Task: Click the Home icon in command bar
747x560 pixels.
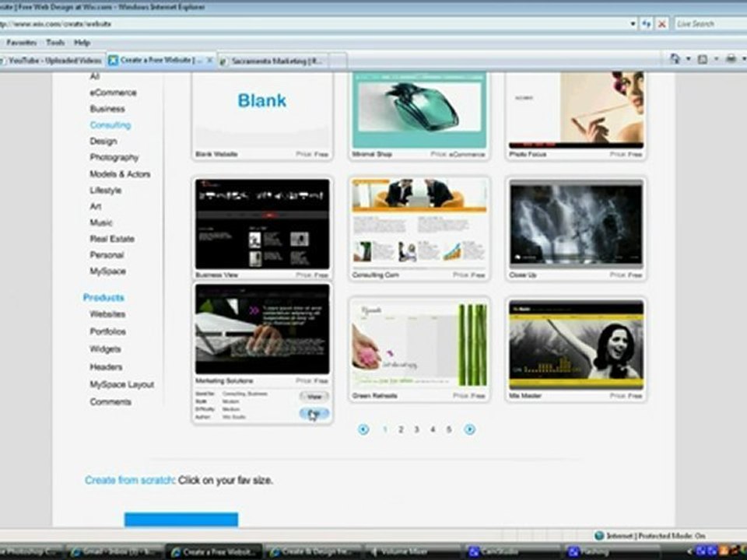Action: pyautogui.click(x=675, y=58)
